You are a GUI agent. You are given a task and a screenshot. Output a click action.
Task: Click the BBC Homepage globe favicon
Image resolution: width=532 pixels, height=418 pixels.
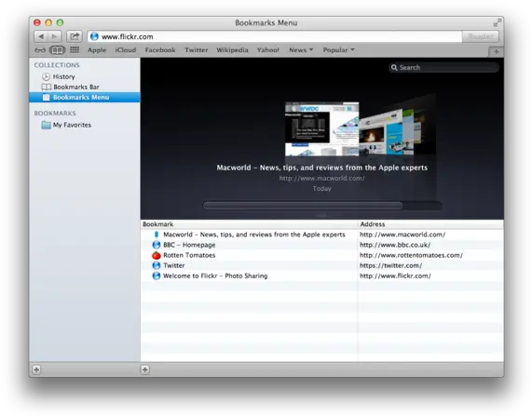tap(157, 245)
